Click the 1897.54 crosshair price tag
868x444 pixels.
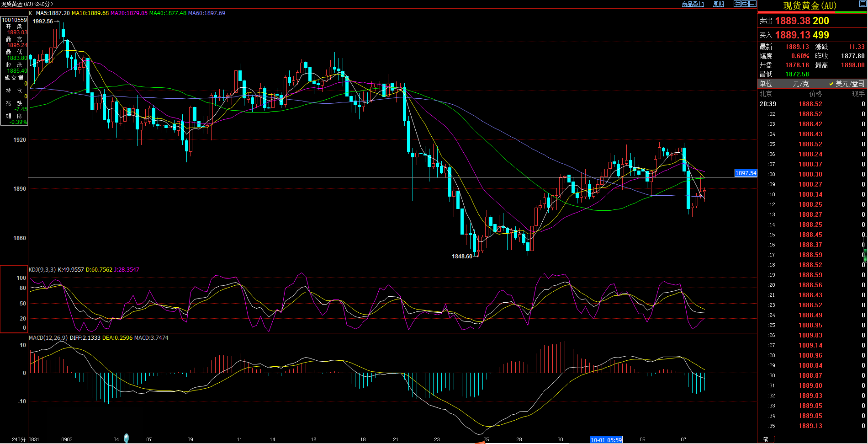(746, 173)
